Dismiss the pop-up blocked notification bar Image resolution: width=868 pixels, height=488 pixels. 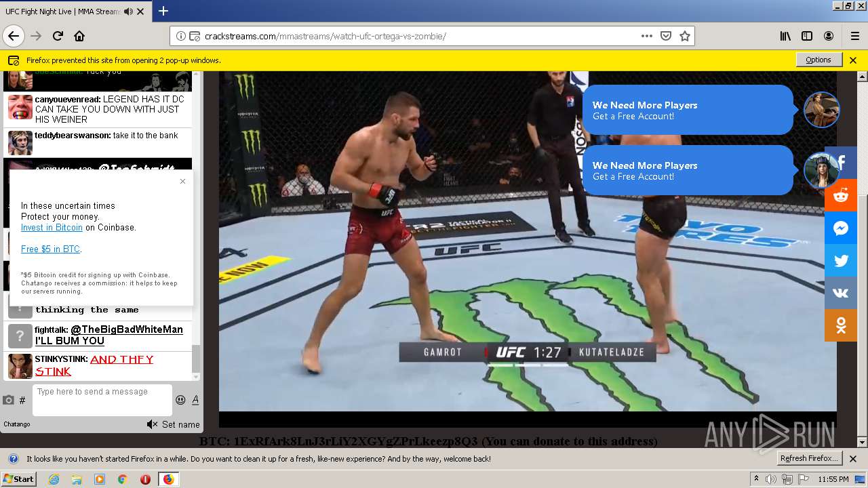(x=853, y=60)
